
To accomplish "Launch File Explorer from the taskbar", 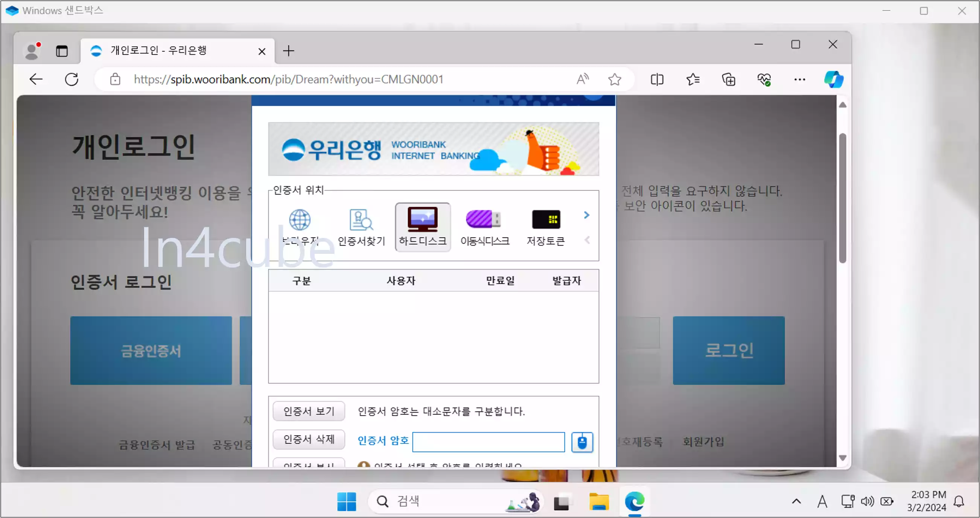I will (x=598, y=502).
